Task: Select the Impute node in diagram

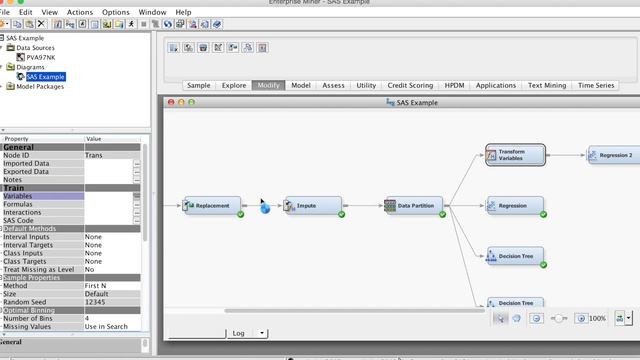Action: coord(313,206)
